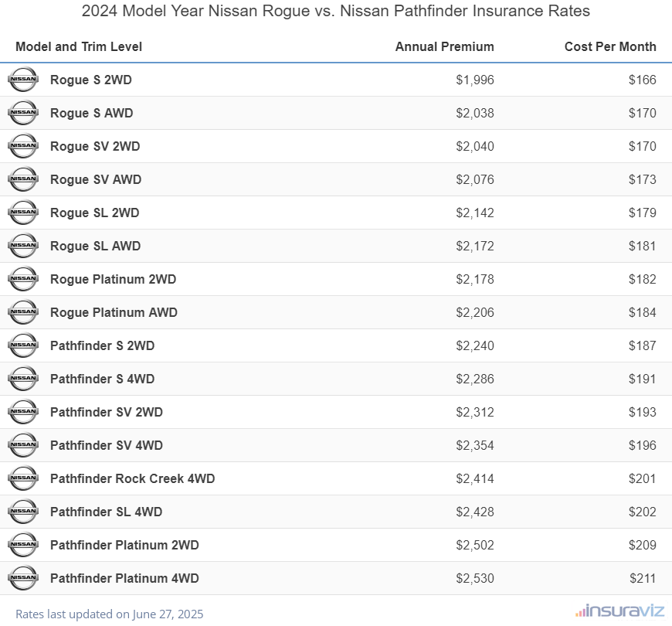Click Nissan logo beside Pathfinder Rock Creek 4WD
Screen dimensions: 672x626
[x=23, y=478]
